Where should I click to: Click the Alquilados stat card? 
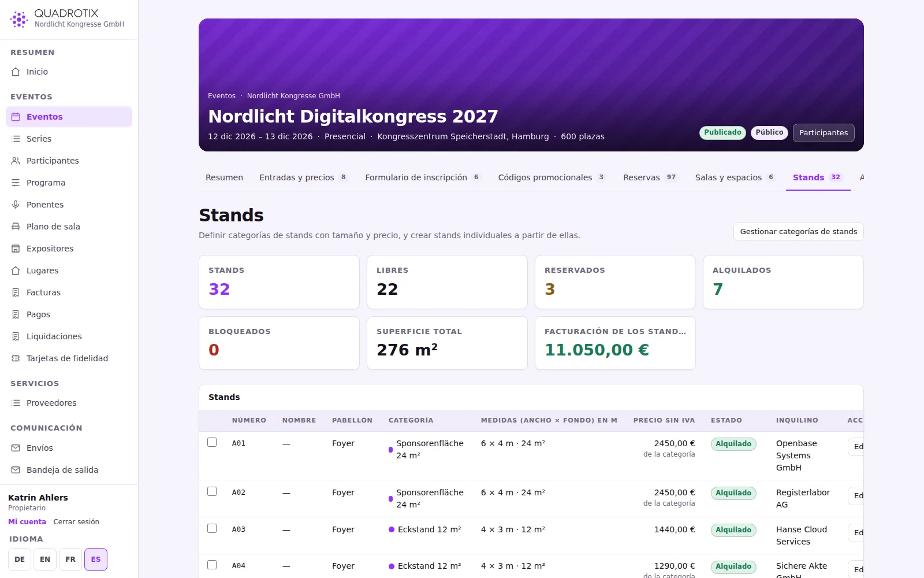tap(783, 282)
